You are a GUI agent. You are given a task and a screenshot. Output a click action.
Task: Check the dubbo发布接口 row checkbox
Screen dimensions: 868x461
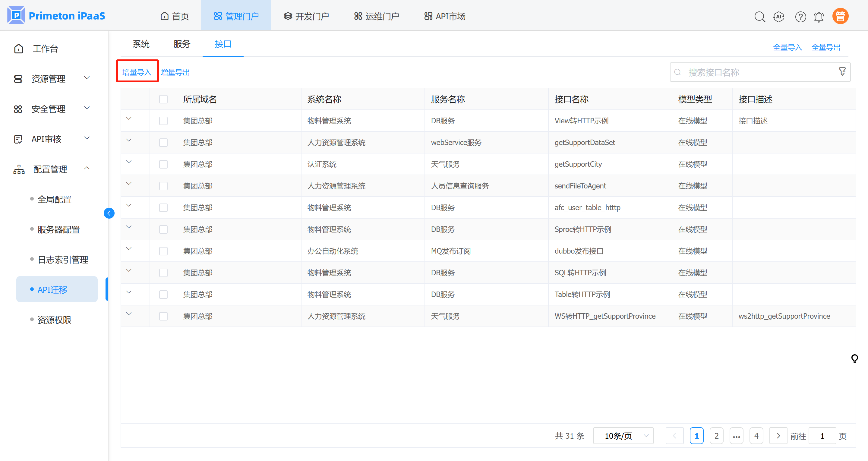pos(163,251)
